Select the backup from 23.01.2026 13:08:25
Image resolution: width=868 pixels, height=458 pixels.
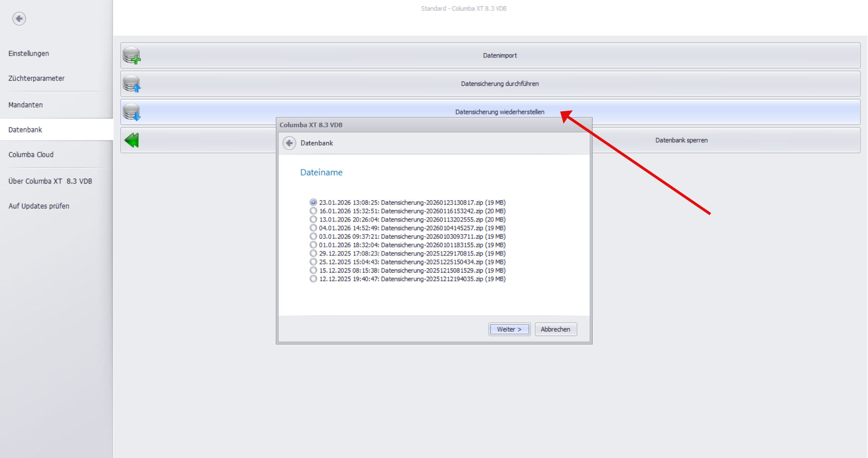point(313,203)
